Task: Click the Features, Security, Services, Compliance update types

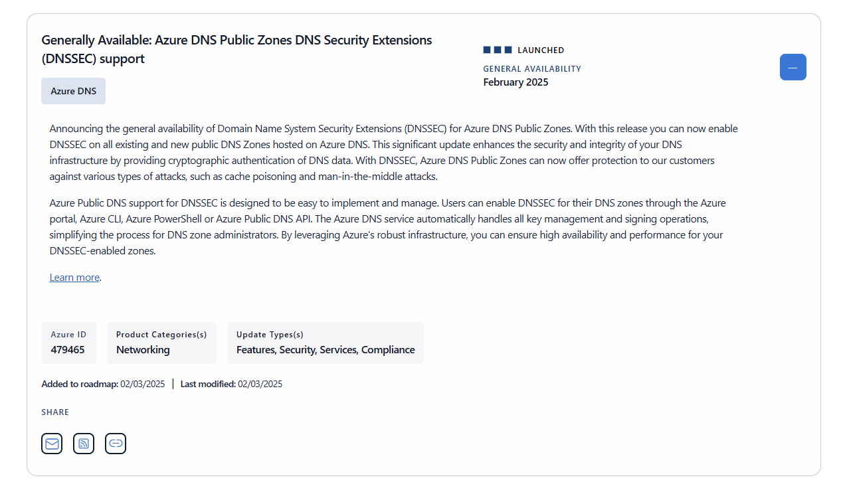Action: coord(326,350)
